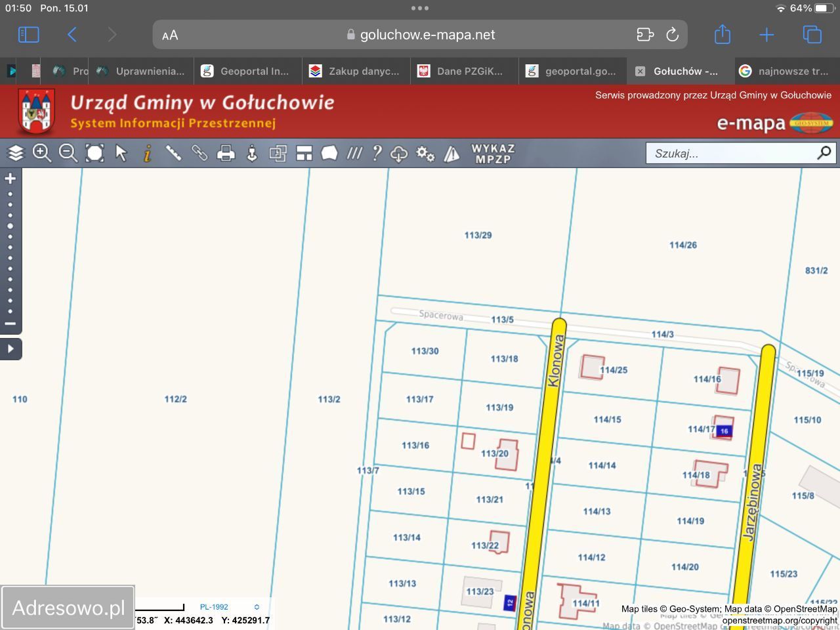Choose the ruler measurement tool

(173, 153)
